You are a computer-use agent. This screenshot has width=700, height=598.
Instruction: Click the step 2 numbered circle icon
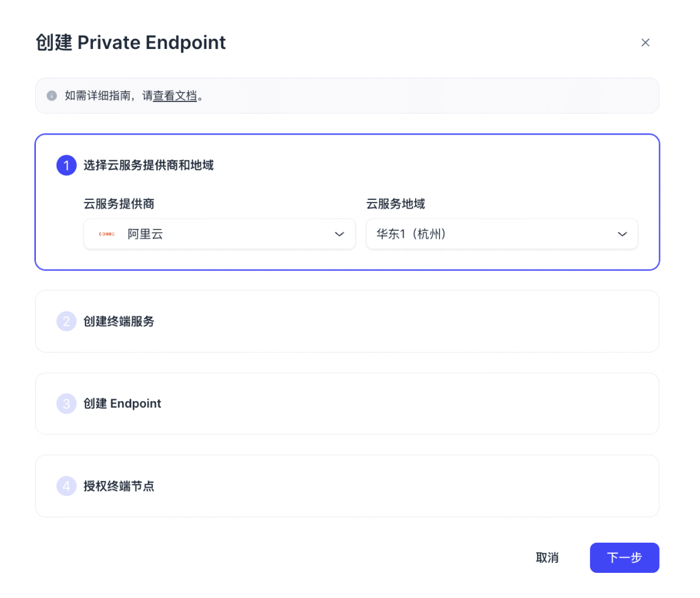click(x=65, y=321)
